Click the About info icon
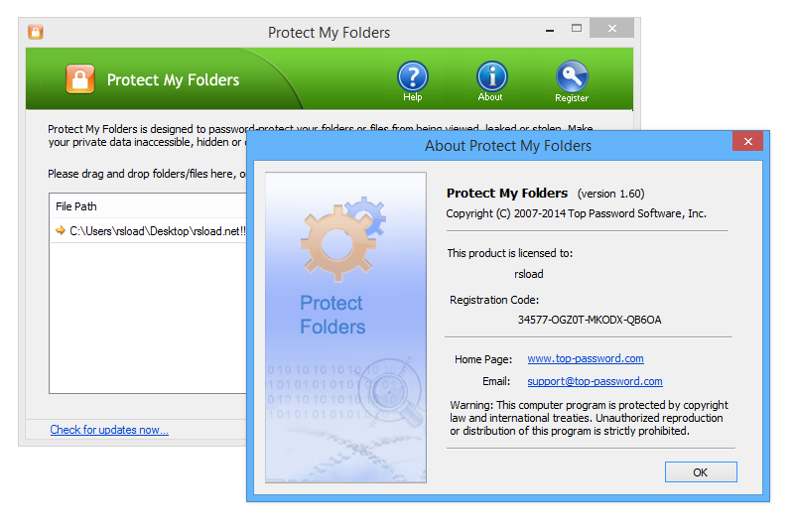This screenshot has width=796, height=532. coord(491,81)
